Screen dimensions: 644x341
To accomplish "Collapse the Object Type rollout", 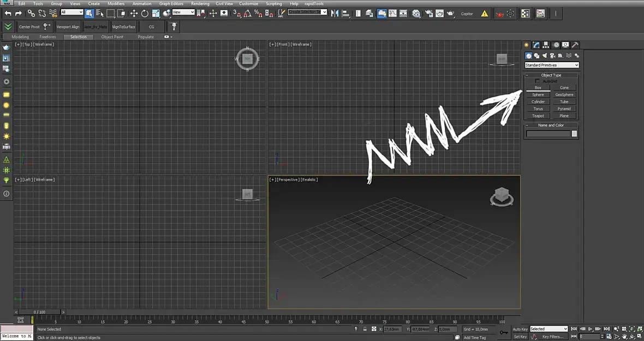I will (551, 75).
